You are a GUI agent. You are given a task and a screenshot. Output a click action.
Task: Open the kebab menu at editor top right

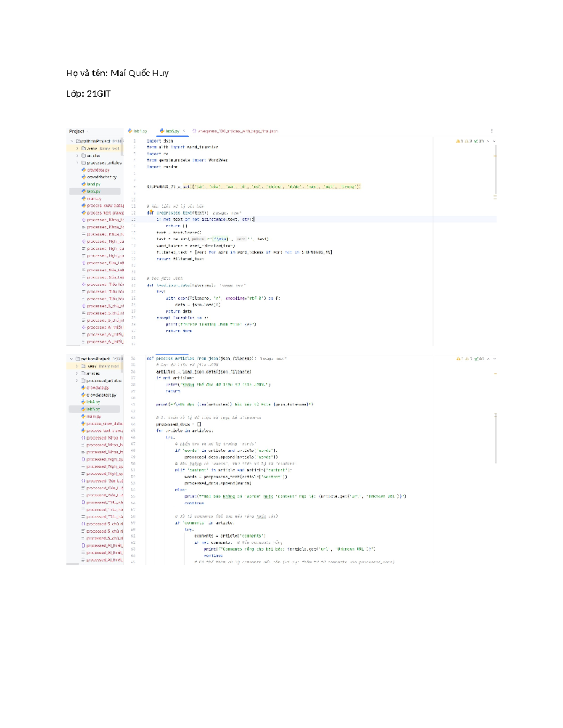click(x=492, y=130)
